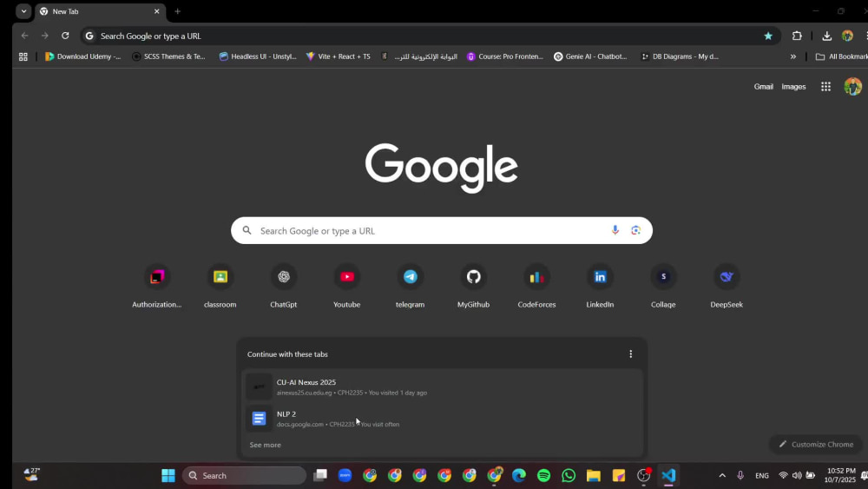Screen dimensions: 868x489
Task: Reload the current page
Action: coord(65,36)
